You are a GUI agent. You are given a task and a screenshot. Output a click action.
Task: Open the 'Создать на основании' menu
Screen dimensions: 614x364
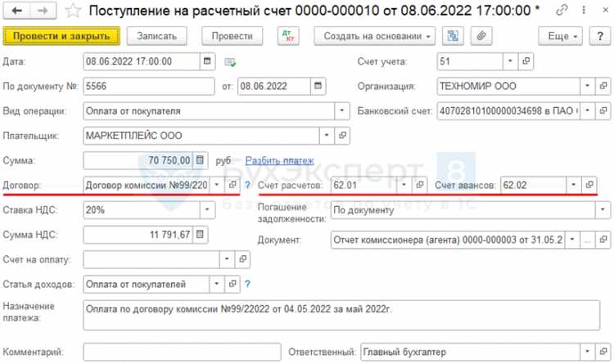click(x=374, y=36)
